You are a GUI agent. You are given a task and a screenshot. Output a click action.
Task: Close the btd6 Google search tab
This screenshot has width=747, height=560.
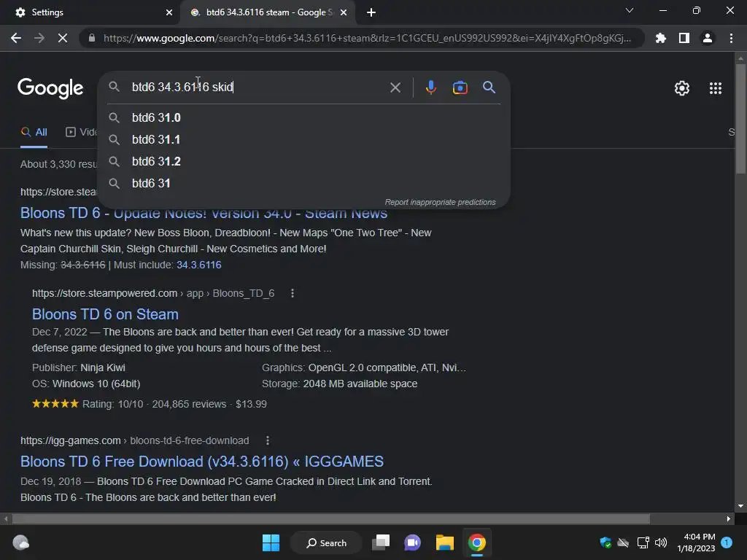pos(344,12)
